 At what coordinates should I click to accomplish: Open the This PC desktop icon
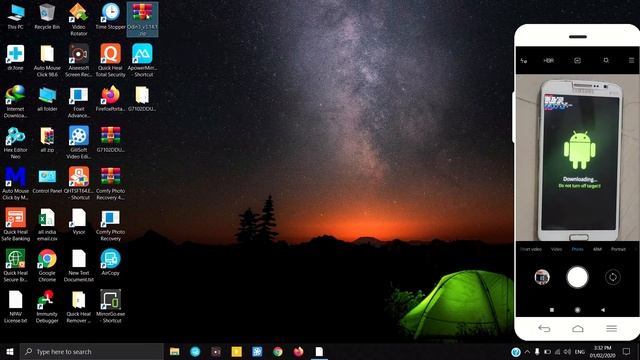pyautogui.click(x=16, y=16)
